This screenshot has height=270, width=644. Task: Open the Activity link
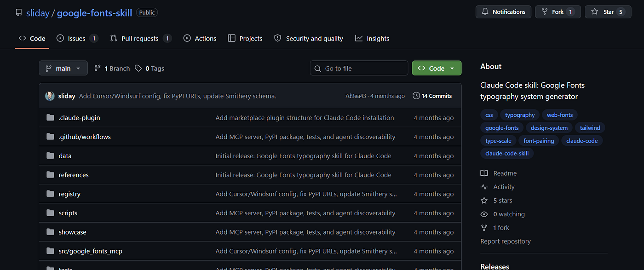[498, 187]
